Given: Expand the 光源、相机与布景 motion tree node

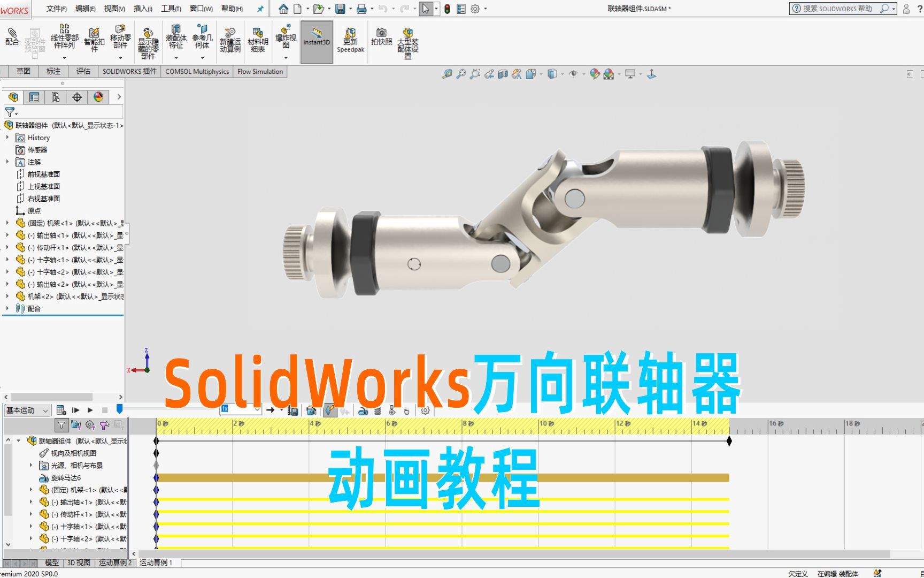Looking at the screenshot, I should coord(30,465).
